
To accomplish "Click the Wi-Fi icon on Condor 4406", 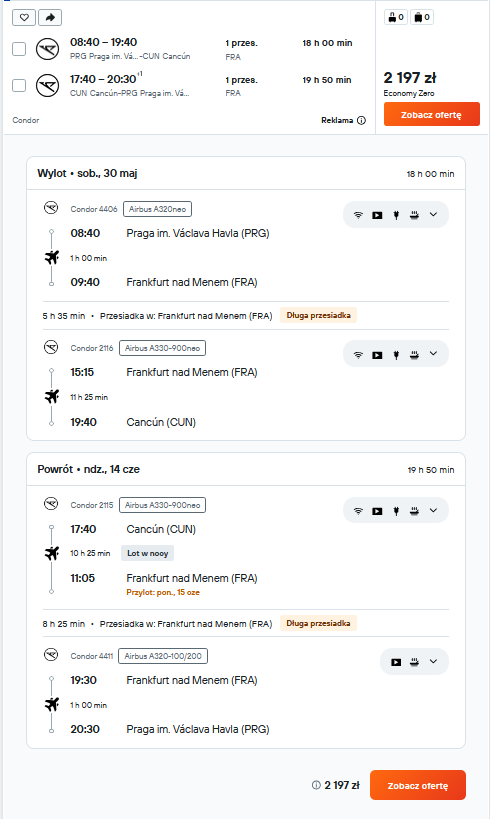I will pos(358,215).
